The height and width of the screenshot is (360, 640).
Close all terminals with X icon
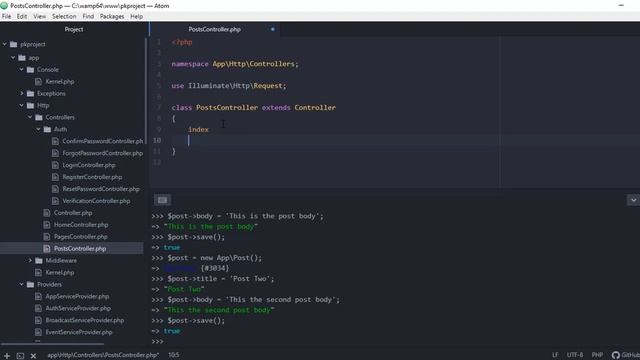click(x=33, y=356)
